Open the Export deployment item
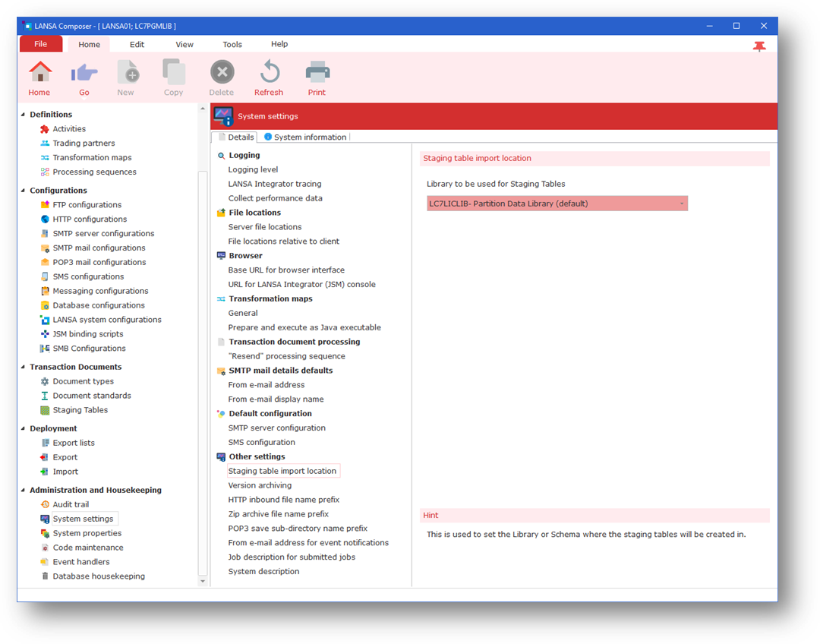 click(65, 457)
